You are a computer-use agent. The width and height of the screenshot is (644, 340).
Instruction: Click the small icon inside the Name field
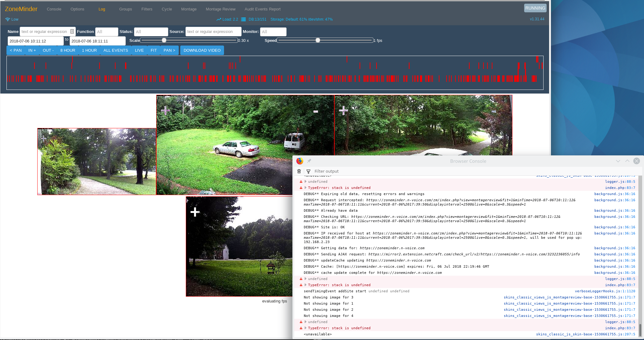[x=72, y=31]
